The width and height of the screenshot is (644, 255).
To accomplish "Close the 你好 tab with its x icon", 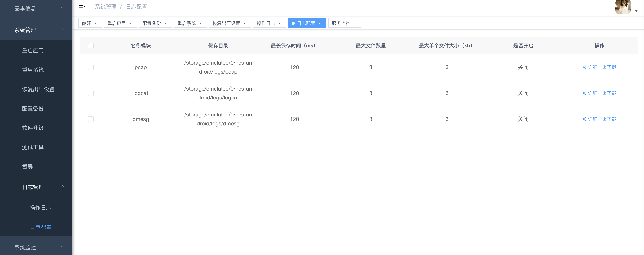I will 95,23.
